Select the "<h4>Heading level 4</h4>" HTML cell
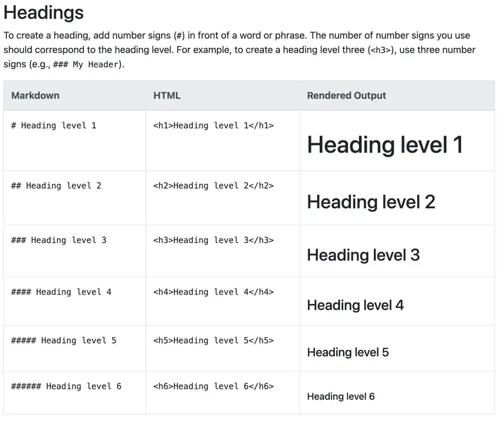The height and width of the screenshot is (421, 504). pos(214,292)
